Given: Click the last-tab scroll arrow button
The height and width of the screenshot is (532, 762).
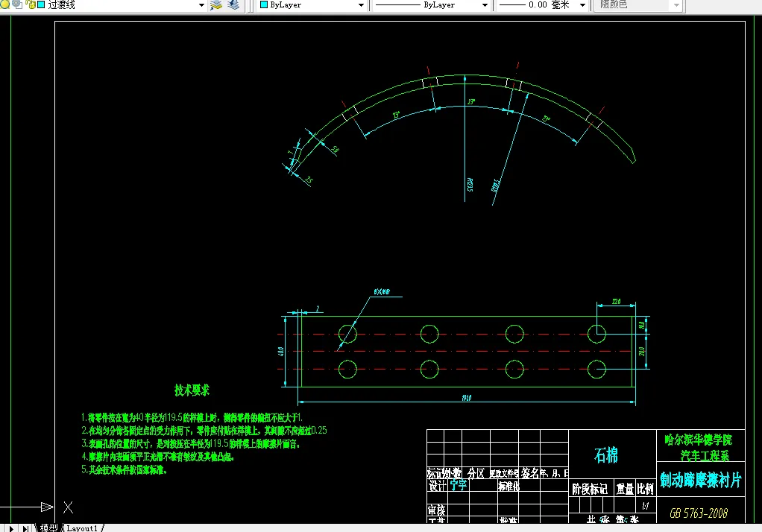Looking at the screenshot, I should coord(25,528).
